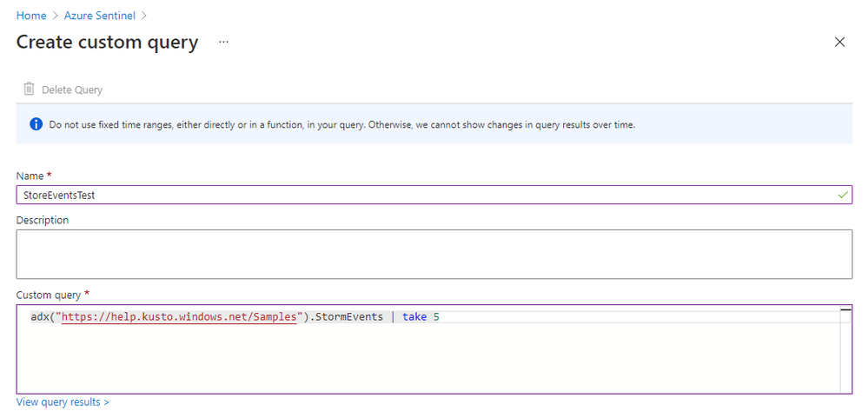Click the StormEvents table name in query
Screen dimensions: 868x418
coord(350,317)
